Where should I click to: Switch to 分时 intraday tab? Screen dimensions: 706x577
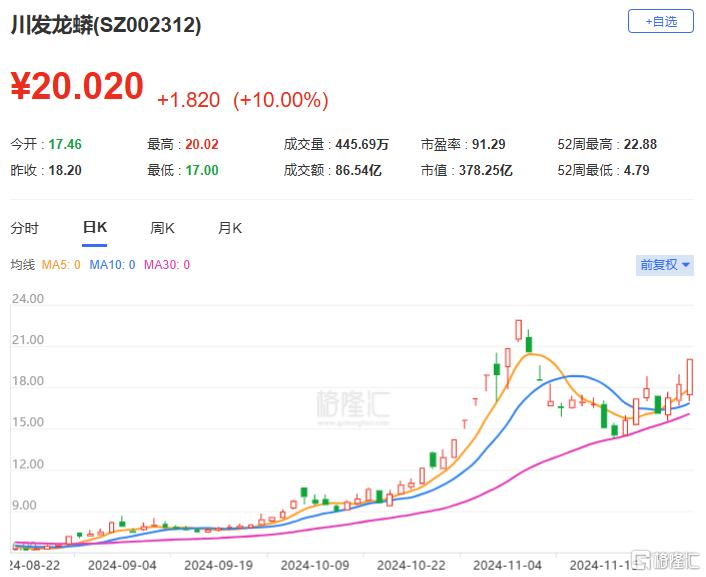click(x=25, y=228)
